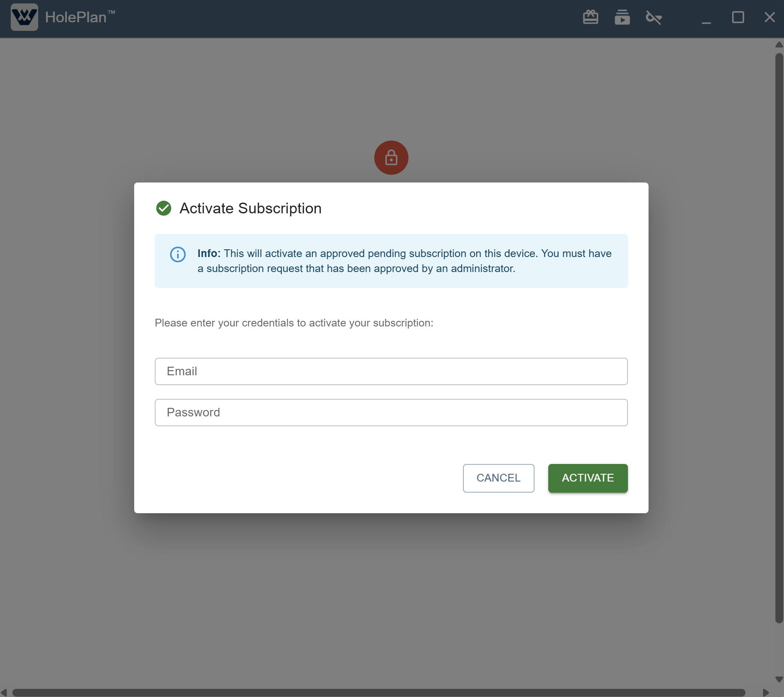Click the blue info circle icon

click(x=178, y=254)
